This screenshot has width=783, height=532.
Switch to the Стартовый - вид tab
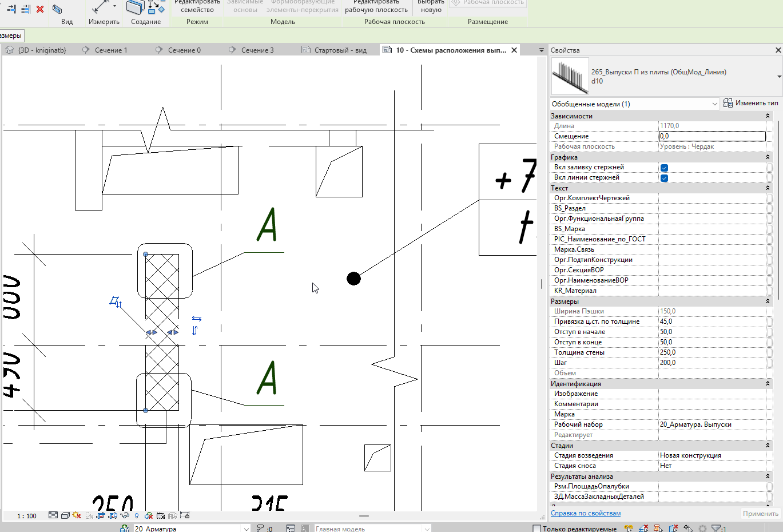pos(340,50)
